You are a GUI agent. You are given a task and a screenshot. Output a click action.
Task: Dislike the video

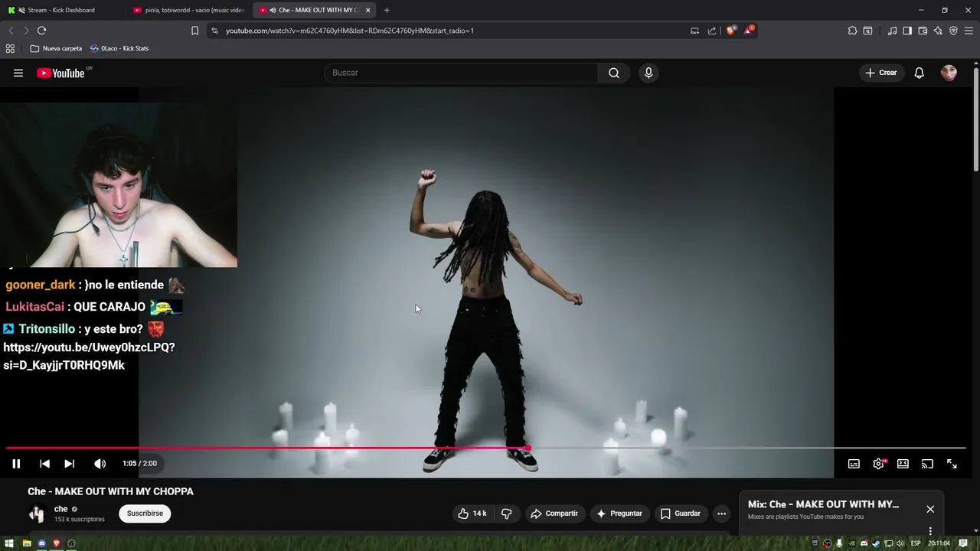[506, 514]
